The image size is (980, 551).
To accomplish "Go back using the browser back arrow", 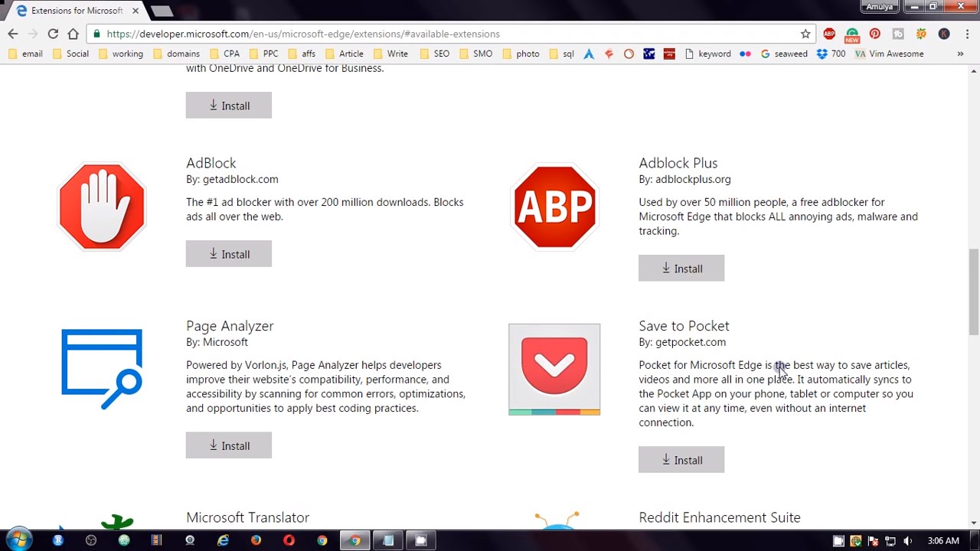I will [12, 34].
